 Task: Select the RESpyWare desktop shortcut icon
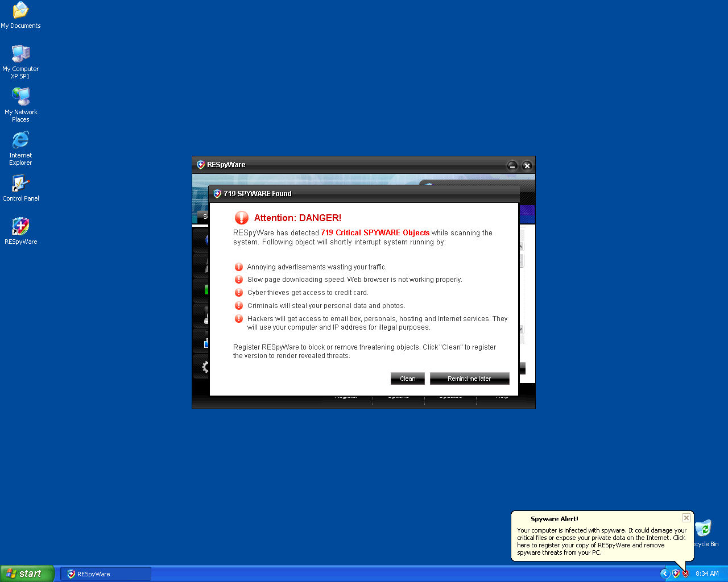20,227
